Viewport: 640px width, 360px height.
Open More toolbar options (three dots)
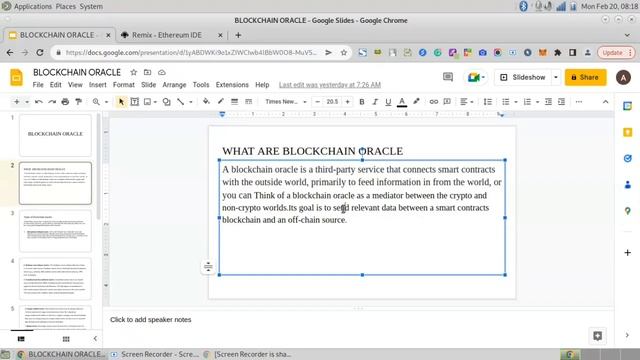click(x=579, y=102)
